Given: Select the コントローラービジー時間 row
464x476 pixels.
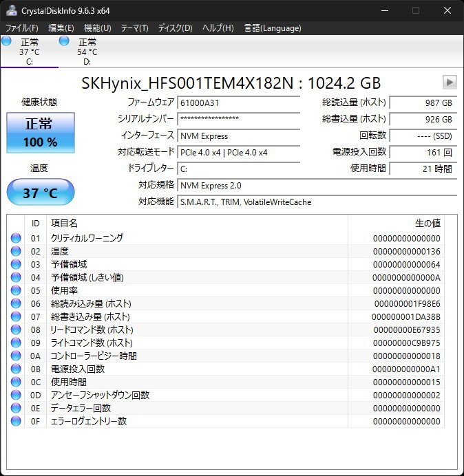Looking at the screenshot, I should pyautogui.click(x=226, y=356).
